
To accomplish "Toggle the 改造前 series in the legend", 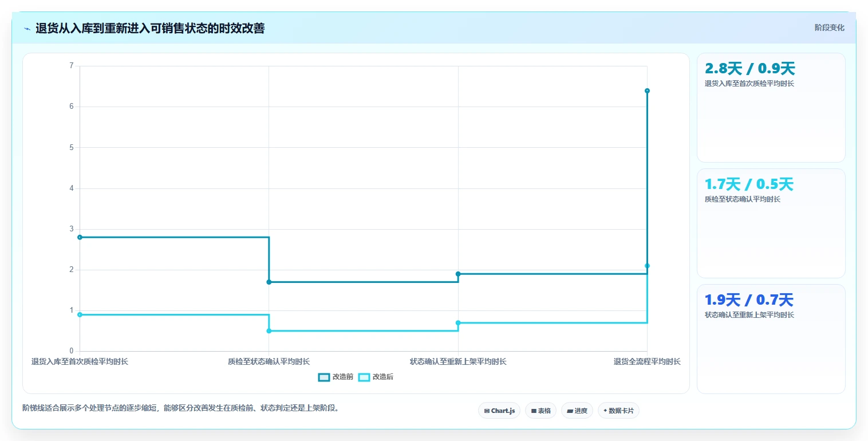I will coord(336,377).
